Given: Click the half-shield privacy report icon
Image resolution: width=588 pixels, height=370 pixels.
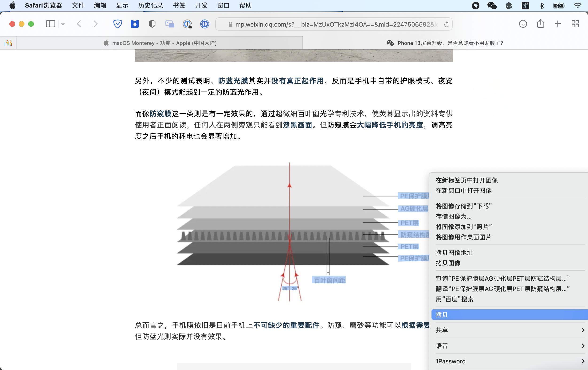Looking at the screenshot, I should click(152, 24).
